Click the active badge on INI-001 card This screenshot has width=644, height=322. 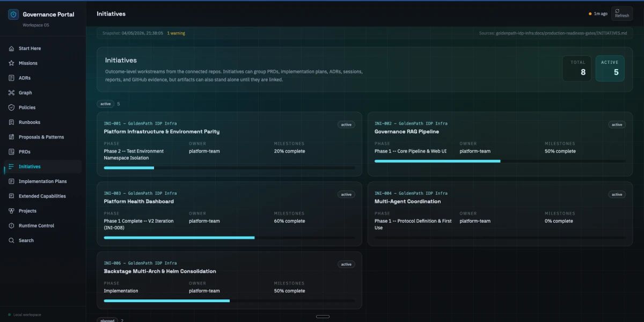tap(346, 125)
